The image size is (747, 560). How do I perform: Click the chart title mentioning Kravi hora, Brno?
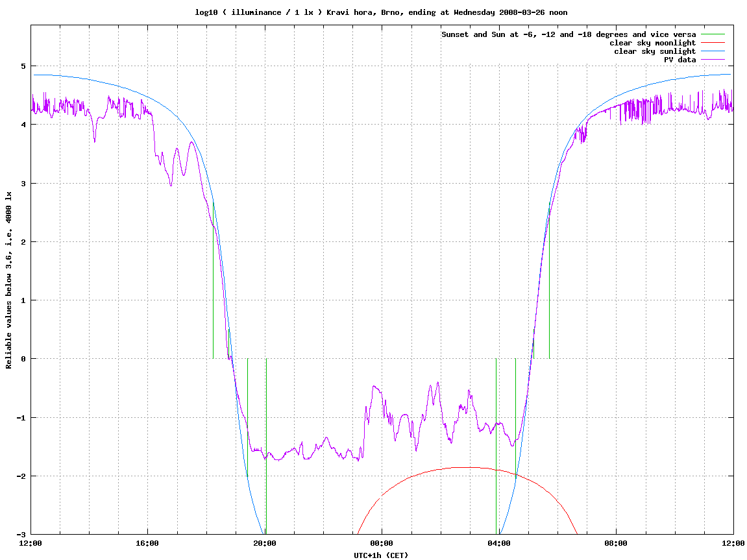pos(381,12)
